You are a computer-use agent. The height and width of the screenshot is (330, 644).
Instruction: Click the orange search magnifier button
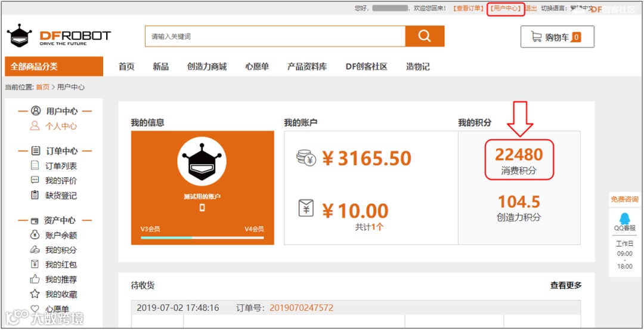click(425, 36)
